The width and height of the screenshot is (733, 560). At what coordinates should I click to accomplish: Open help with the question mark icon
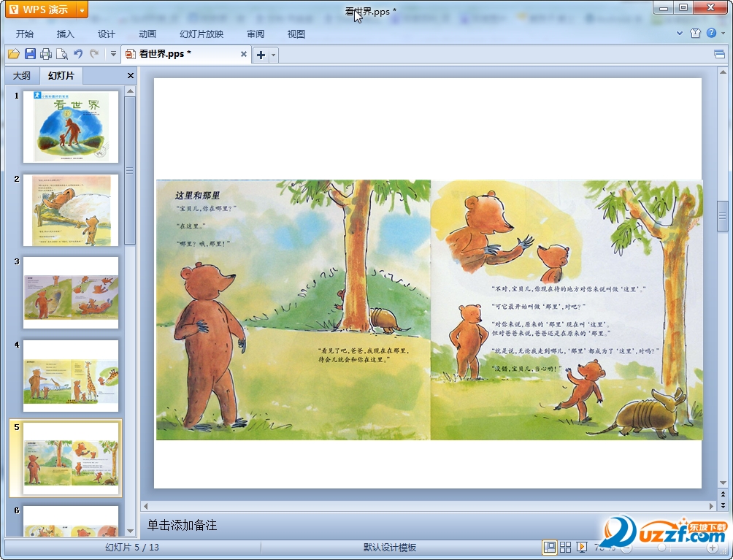point(712,33)
